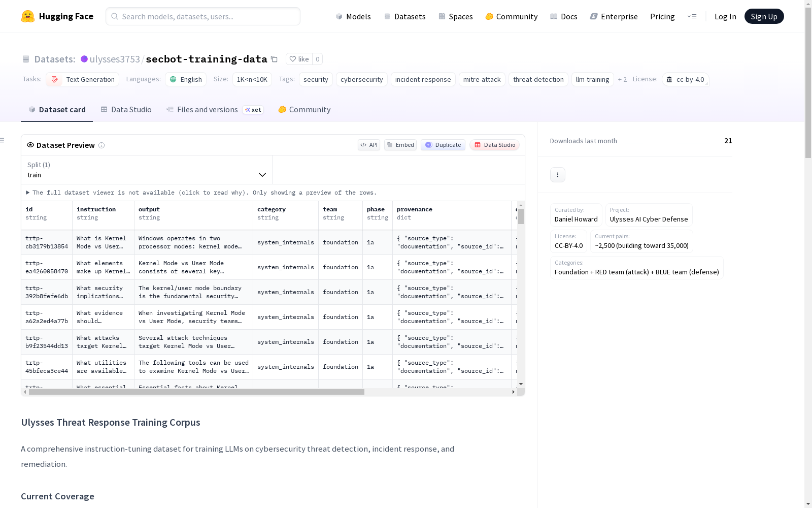
Task: Open Community in the top navigation
Action: tap(512, 16)
